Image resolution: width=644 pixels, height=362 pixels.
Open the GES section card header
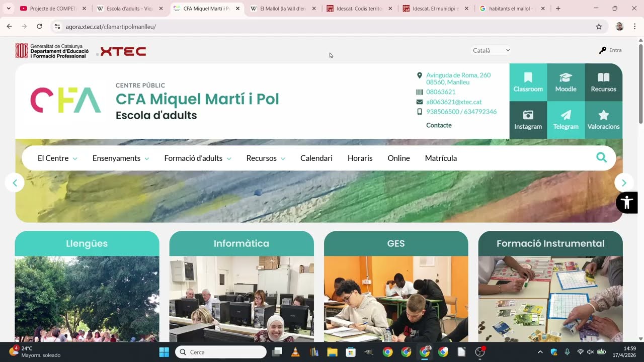pos(396,243)
